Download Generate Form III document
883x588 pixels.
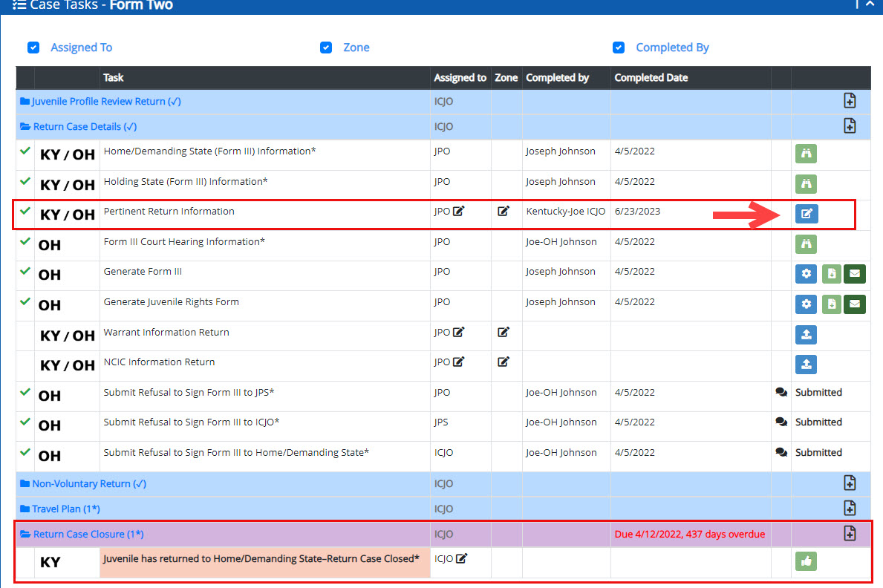coord(831,274)
